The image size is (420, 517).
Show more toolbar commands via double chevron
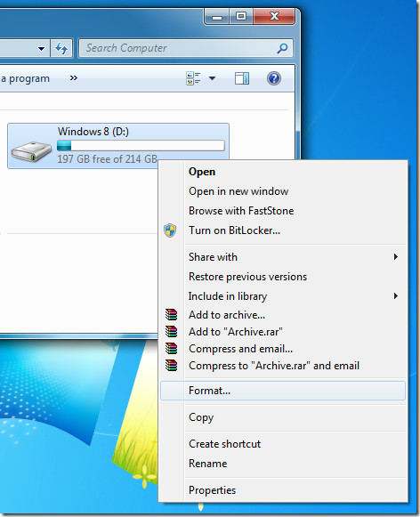click(x=74, y=78)
